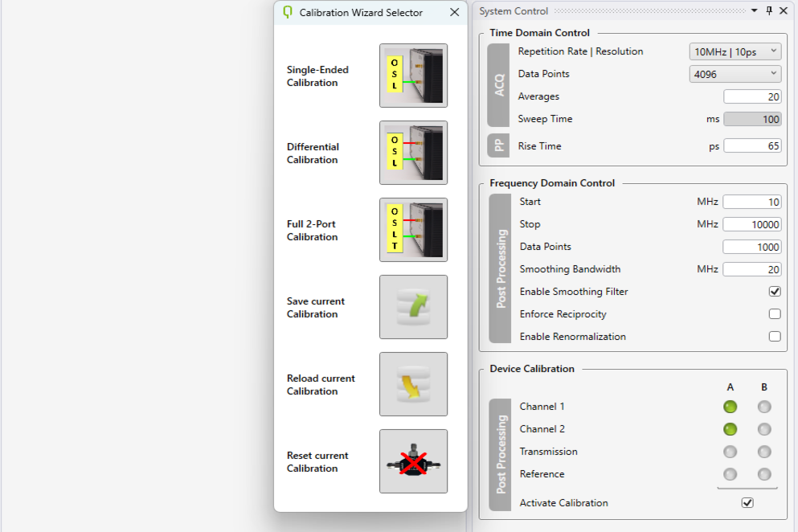Open the Full 2-Port Calibration wizard
Viewport: 798px width, 532px height.
pyautogui.click(x=413, y=230)
